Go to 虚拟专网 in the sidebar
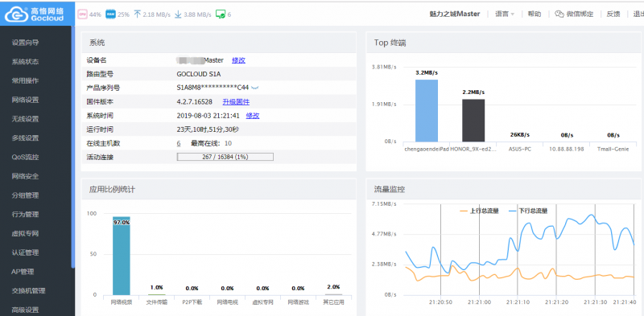 coord(26,233)
